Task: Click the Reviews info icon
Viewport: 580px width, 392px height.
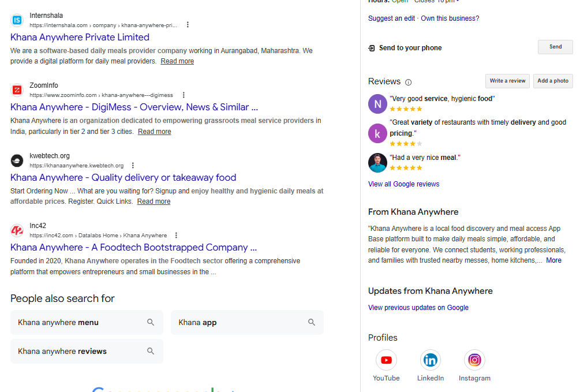Action: pyautogui.click(x=409, y=82)
